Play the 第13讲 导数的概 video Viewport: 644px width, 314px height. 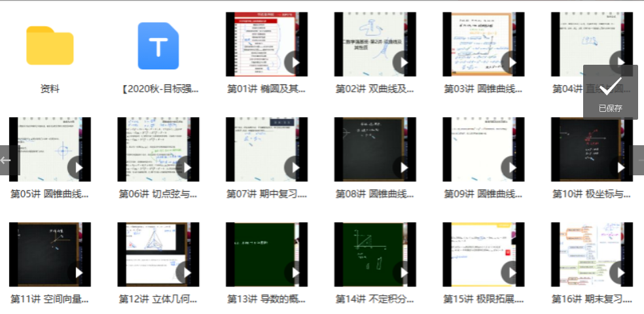(x=295, y=272)
